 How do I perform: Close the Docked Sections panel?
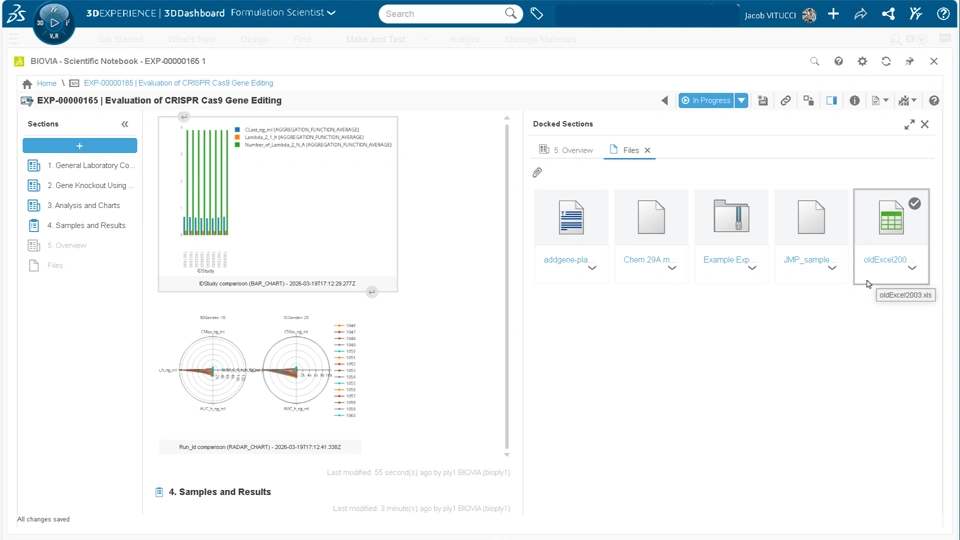[924, 124]
